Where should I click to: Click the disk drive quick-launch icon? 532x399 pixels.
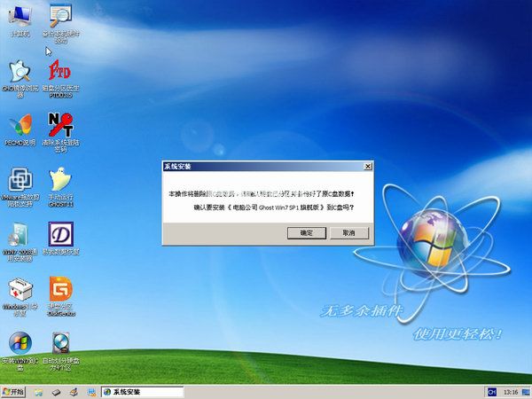(57, 393)
